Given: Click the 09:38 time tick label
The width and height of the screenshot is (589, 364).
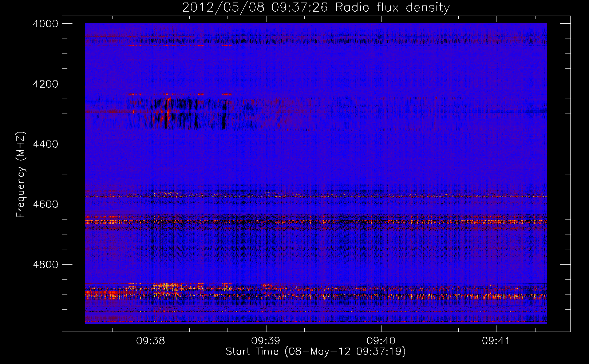Looking at the screenshot, I should pyautogui.click(x=151, y=341).
